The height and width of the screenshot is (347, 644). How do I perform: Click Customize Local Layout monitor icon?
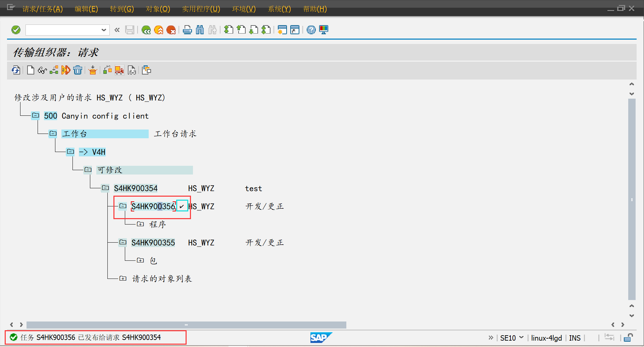coord(324,30)
